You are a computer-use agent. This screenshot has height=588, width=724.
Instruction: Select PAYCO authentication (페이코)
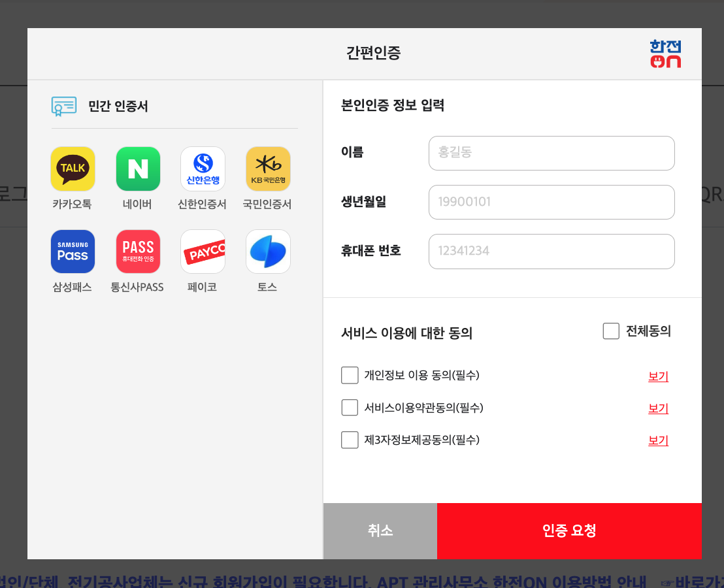coord(203,252)
